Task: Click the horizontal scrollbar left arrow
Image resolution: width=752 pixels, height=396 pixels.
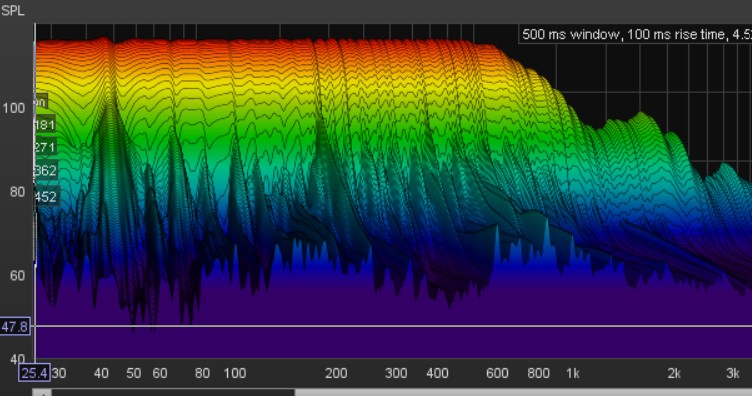Action: click(x=42, y=393)
